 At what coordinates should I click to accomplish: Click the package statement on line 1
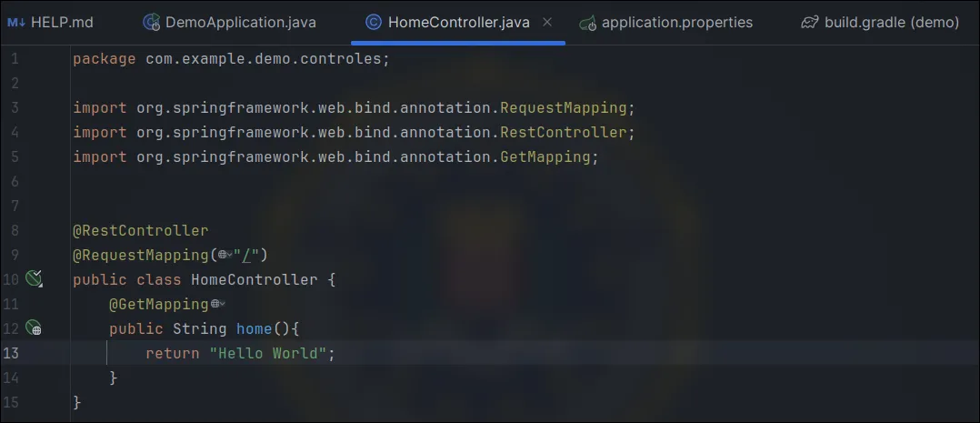coord(230,59)
